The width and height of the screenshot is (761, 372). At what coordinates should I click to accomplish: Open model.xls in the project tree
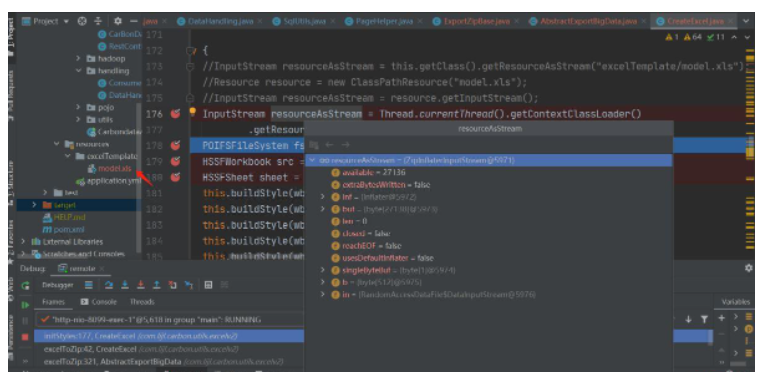click(x=109, y=169)
